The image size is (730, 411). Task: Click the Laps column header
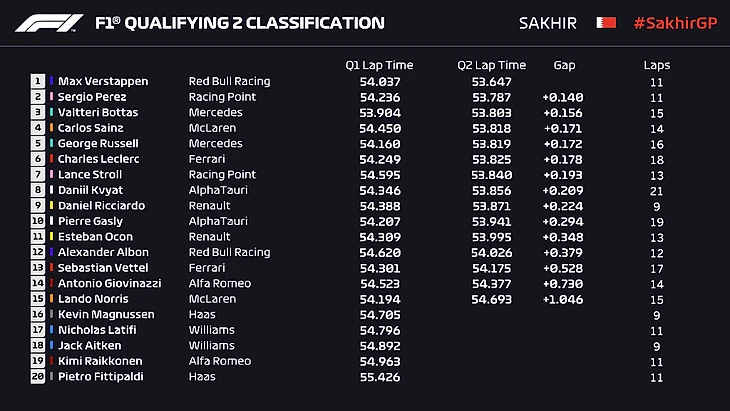657,65
